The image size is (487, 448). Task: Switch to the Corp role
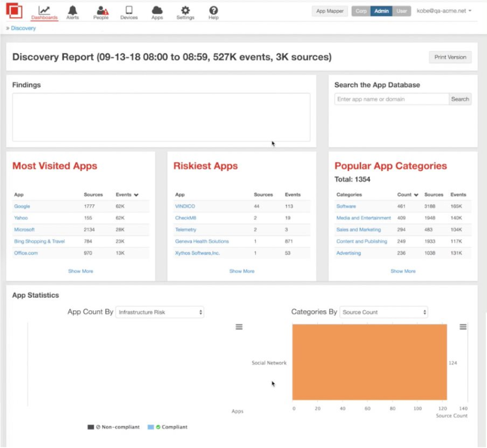point(361,11)
